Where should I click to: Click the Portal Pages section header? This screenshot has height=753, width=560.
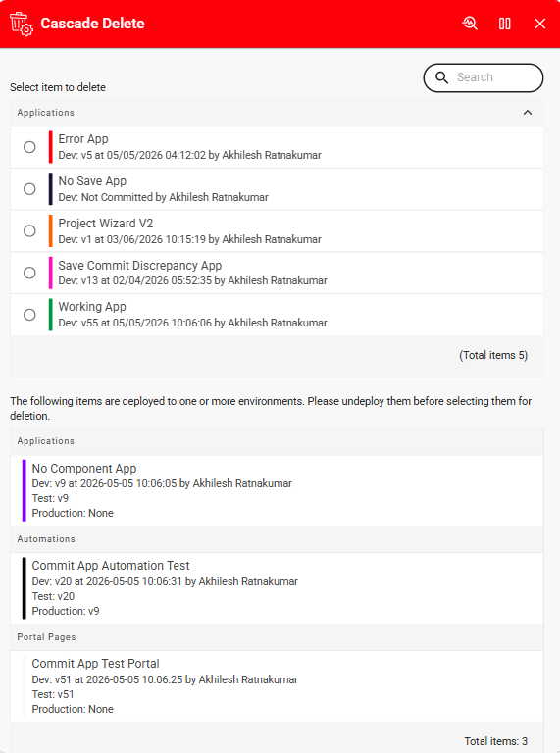click(x=277, y=637)
